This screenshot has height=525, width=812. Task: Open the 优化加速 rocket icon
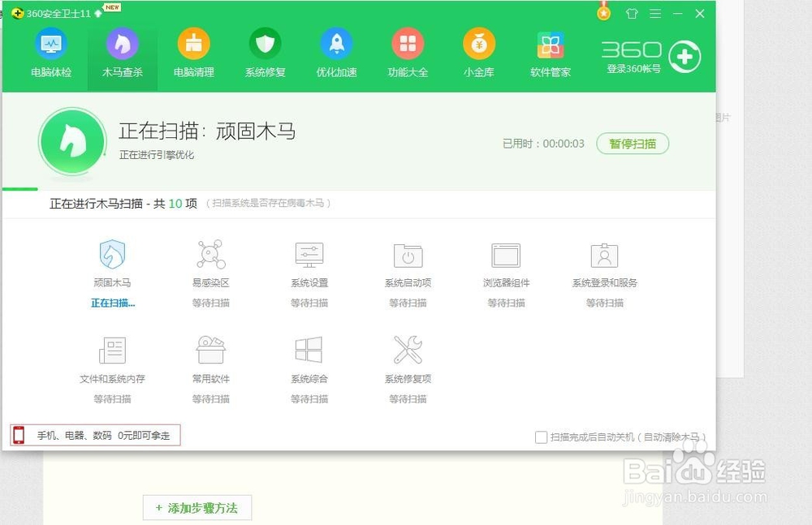[x=337, y=44]
